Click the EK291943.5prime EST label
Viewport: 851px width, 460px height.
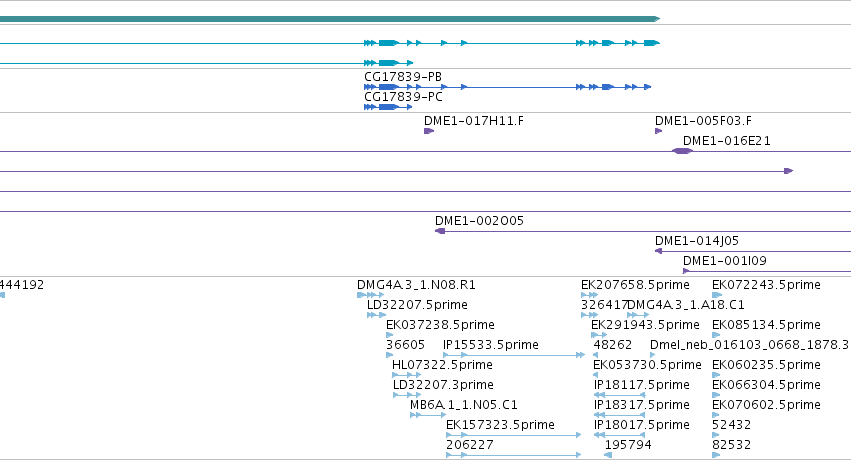click(645, 325)
